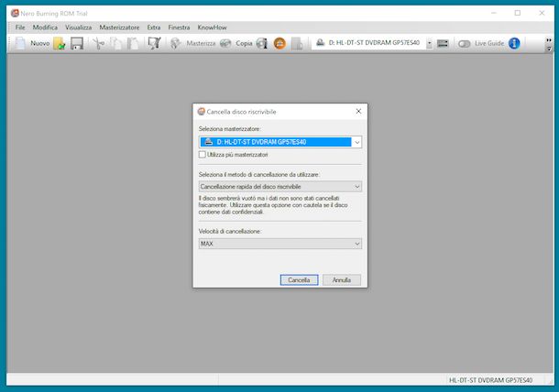559x392 pixels.
Task: Click the Copia disc copy icon
Action: point(225,43)
